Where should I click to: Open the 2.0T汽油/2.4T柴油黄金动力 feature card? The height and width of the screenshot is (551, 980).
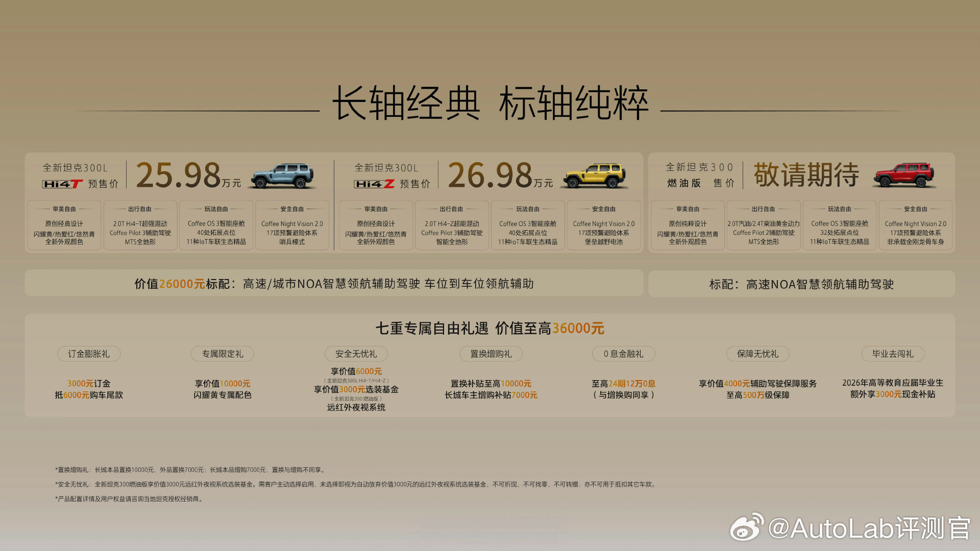pyautogui.click(x=764, y=225)
